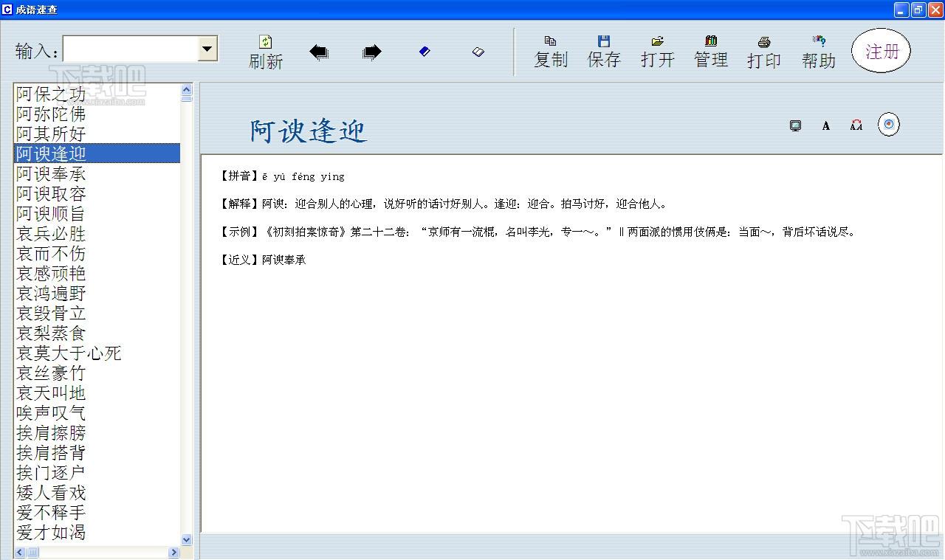This screenshot has height=560, width=945.
Task: Focus the 输入 search input field
Action: click(131, 49)
